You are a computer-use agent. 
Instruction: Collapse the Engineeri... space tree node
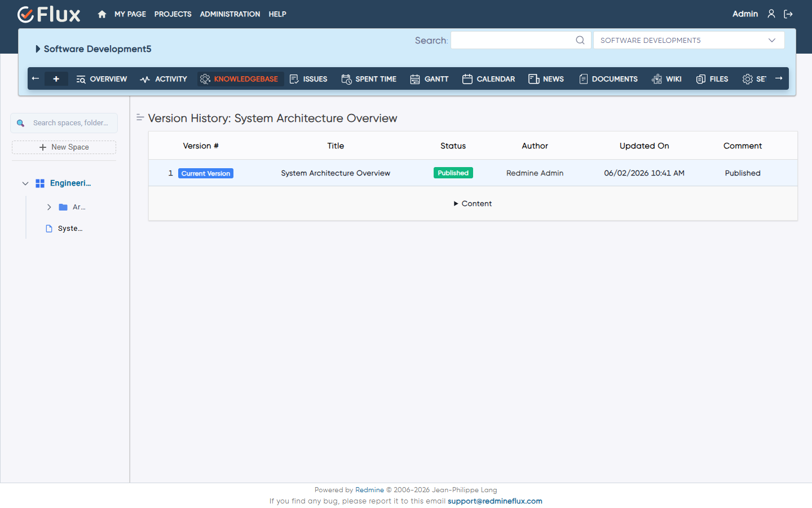pyautogui.click(x=25, y=183)
